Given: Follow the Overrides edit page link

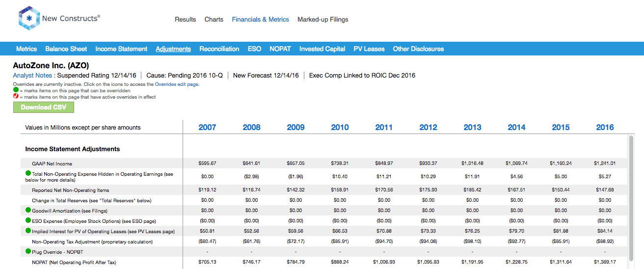Looking at the screenshot, I should click(x=177, y=84).
